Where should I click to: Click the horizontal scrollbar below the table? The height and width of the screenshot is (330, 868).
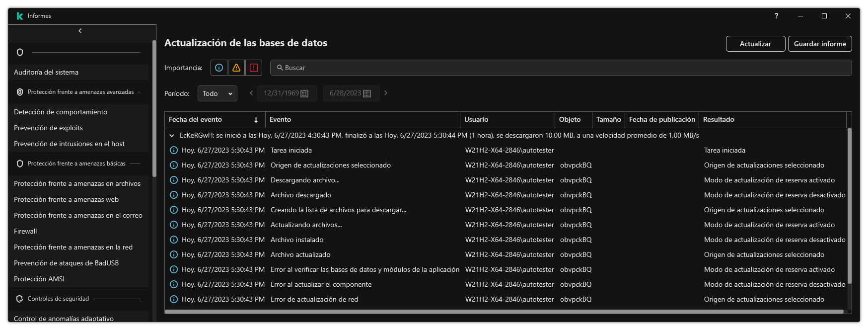(x=504, y=312)
